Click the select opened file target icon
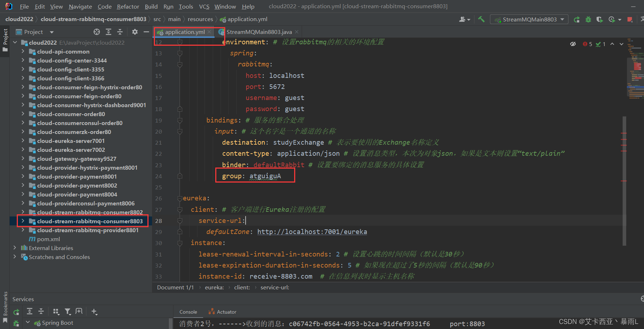Screen dimensions: 644x329 (x=97, y=32)
